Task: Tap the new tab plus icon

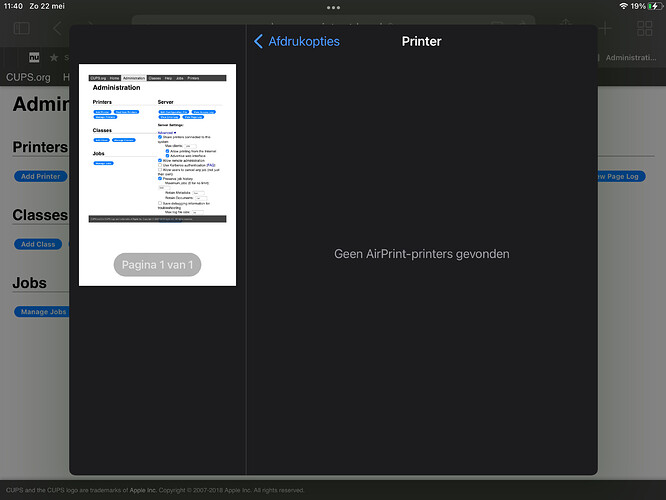Action: [x=605, y=28]
